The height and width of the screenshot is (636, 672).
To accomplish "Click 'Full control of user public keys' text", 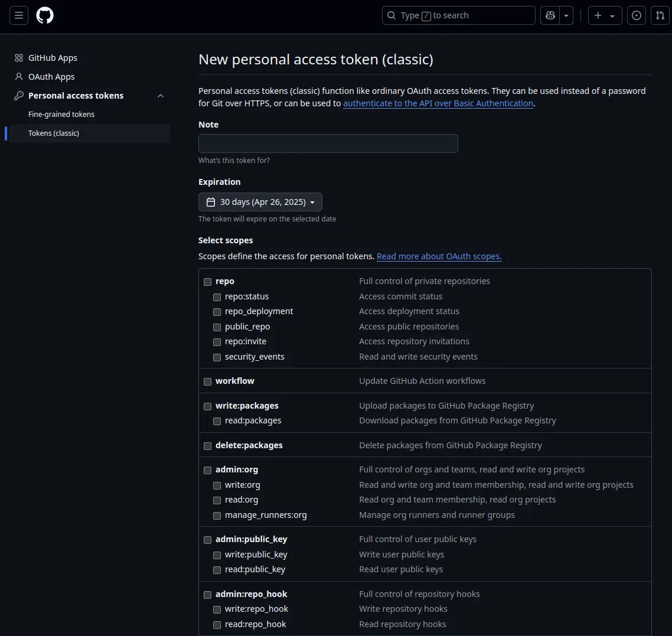I will click(x=418, y=539).
